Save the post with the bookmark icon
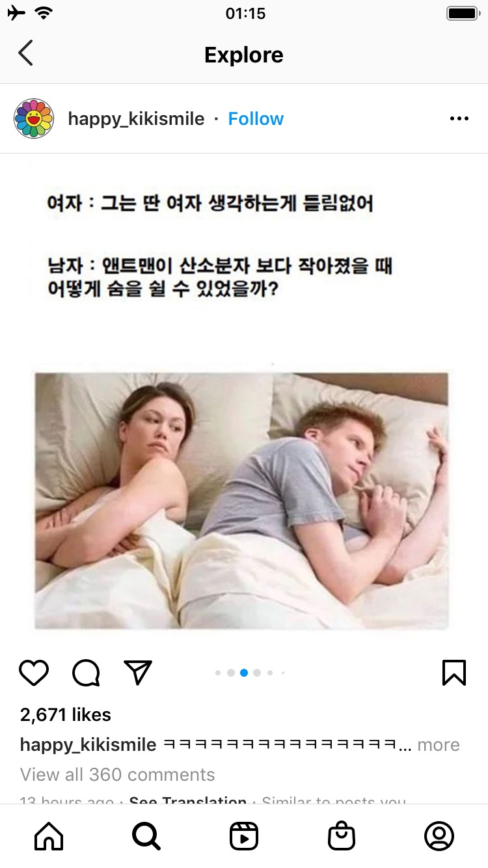This screenshot has height=868, width=488. click(x=454, y=673)
